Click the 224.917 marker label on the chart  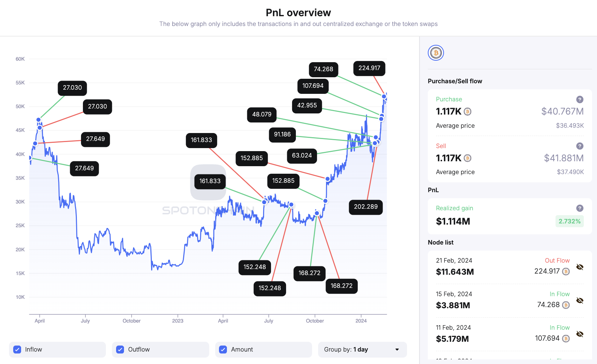tap(369, 68)
